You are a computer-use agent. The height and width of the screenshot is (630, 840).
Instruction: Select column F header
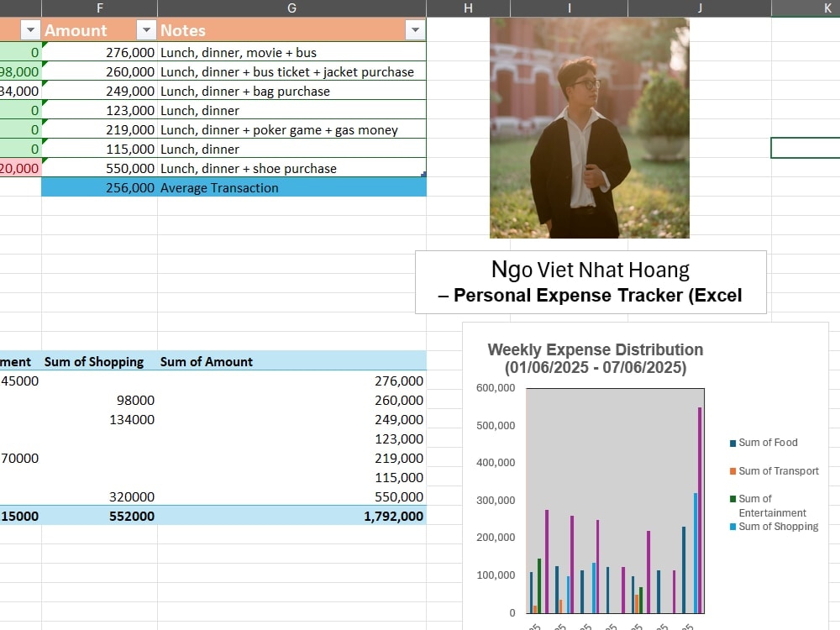(100, 8)
